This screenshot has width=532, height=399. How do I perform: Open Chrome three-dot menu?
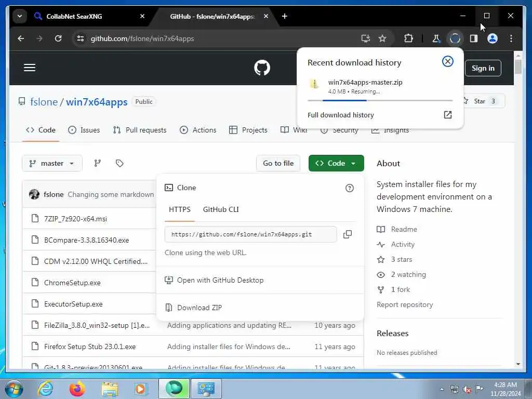511,38
